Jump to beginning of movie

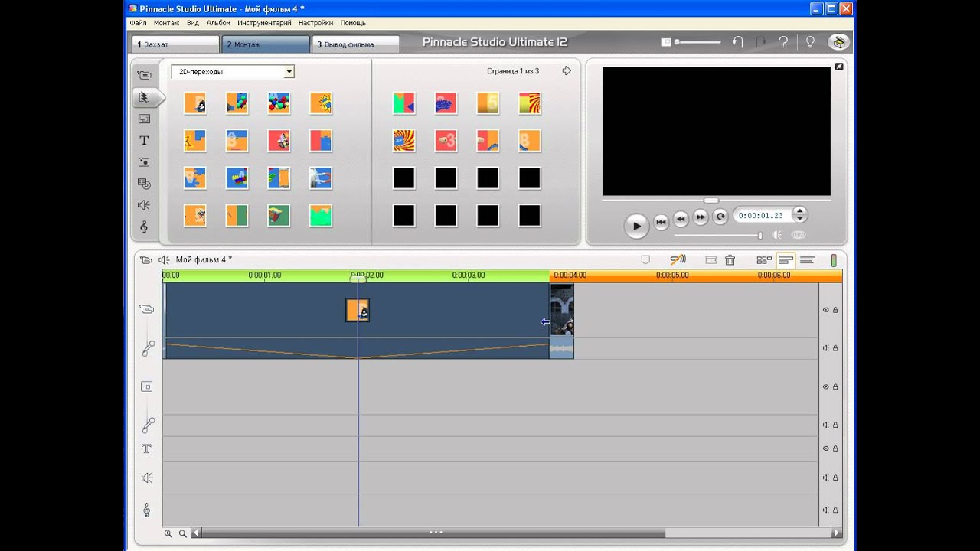(661, 222)
